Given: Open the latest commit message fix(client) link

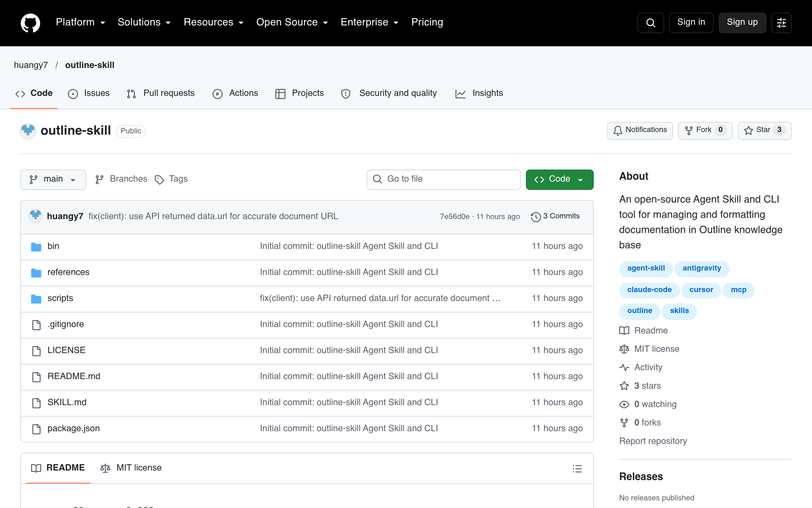Looking at the screenshot, I should (213, 216).
